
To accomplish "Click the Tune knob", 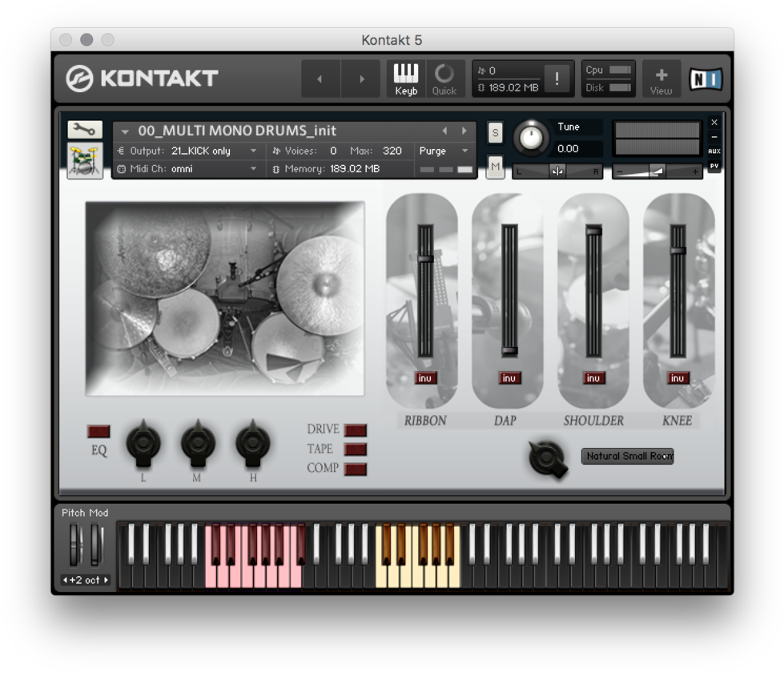I will 531,137.
